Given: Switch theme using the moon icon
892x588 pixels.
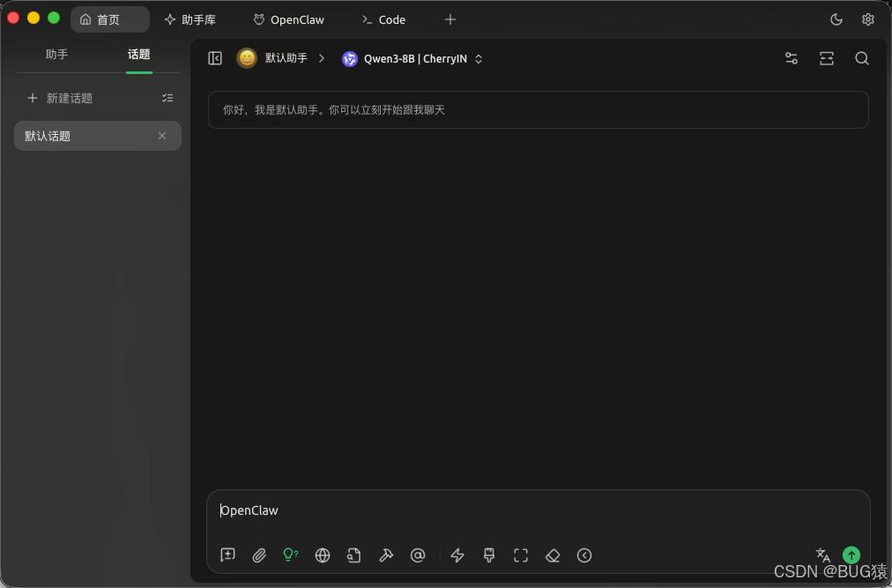Looking at the screenshot, I should [836, 19].
